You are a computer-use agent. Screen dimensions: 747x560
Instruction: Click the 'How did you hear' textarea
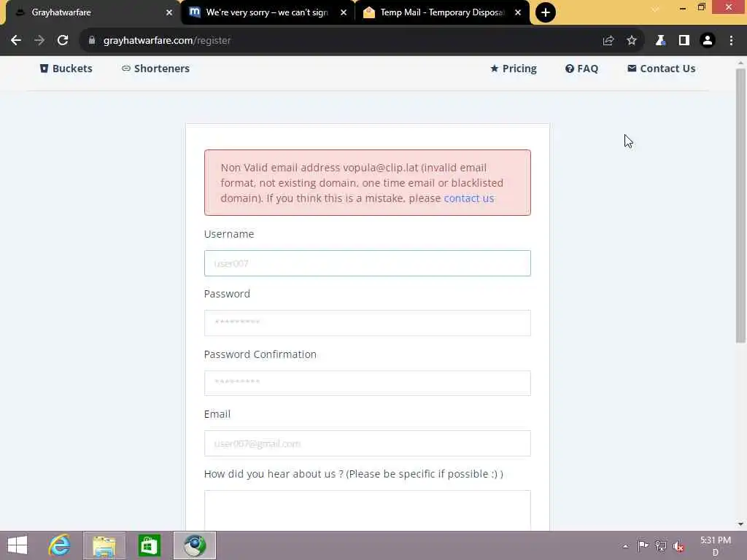pyautogui.click(x=368, y=510)
